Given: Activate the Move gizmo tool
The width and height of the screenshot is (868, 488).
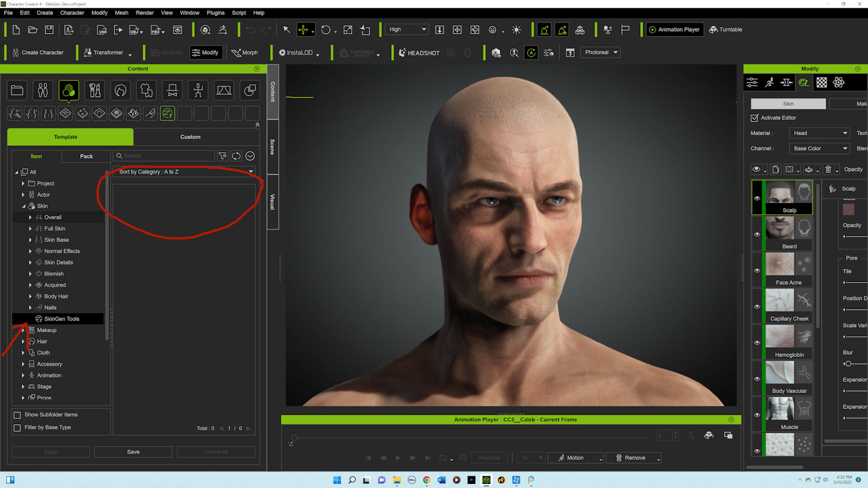Looking at the screenshot, I should 303,30.
